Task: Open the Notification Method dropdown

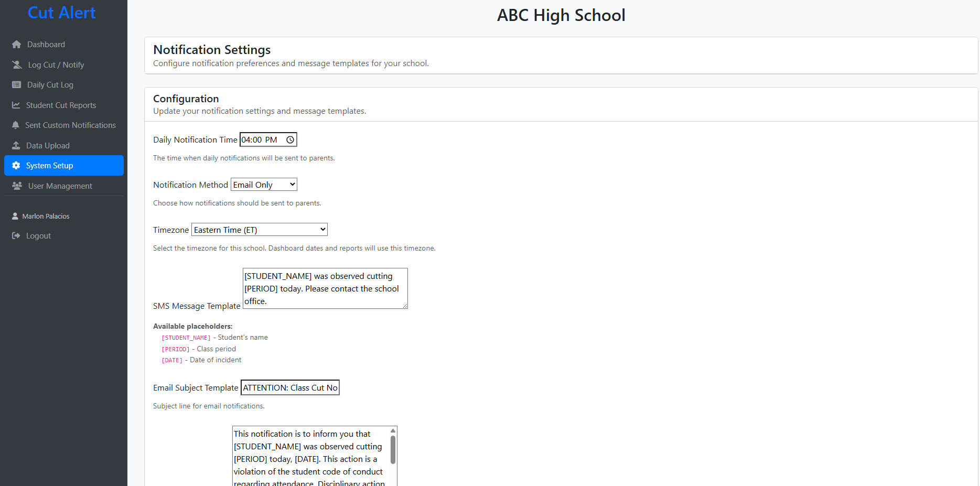Action: pyautogui.click(x=264, y=185)
